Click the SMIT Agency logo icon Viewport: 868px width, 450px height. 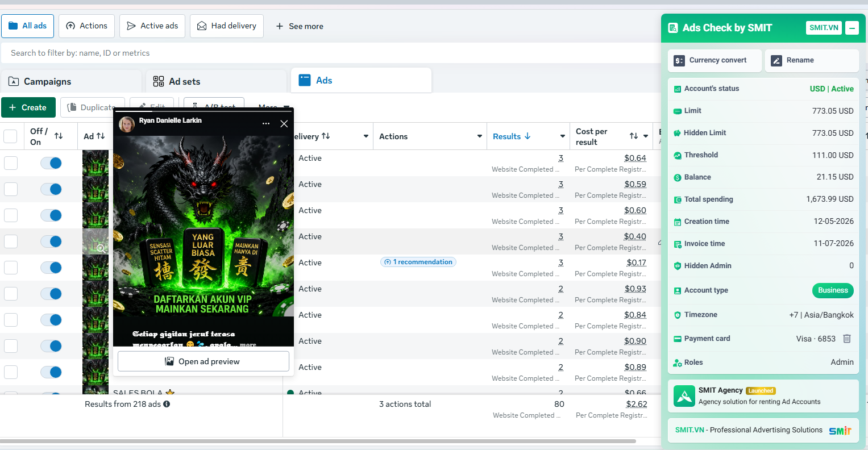point(684,396)
